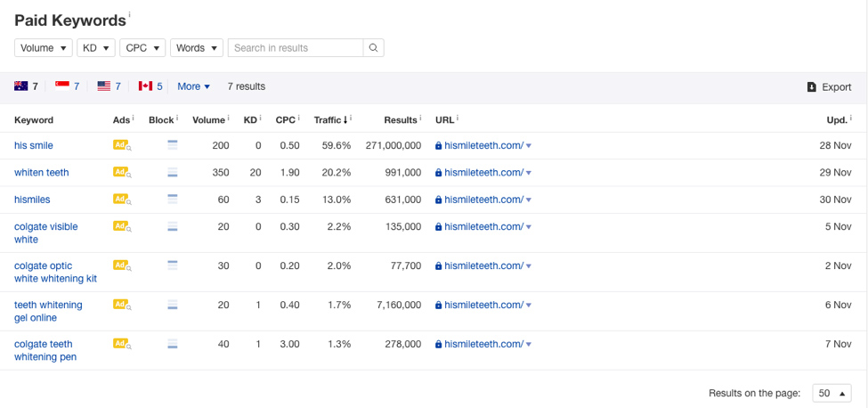Screen dimensions: 868x408
Task: Open 'colgate optic white whitening kit' keyword link
Action: 55,273
